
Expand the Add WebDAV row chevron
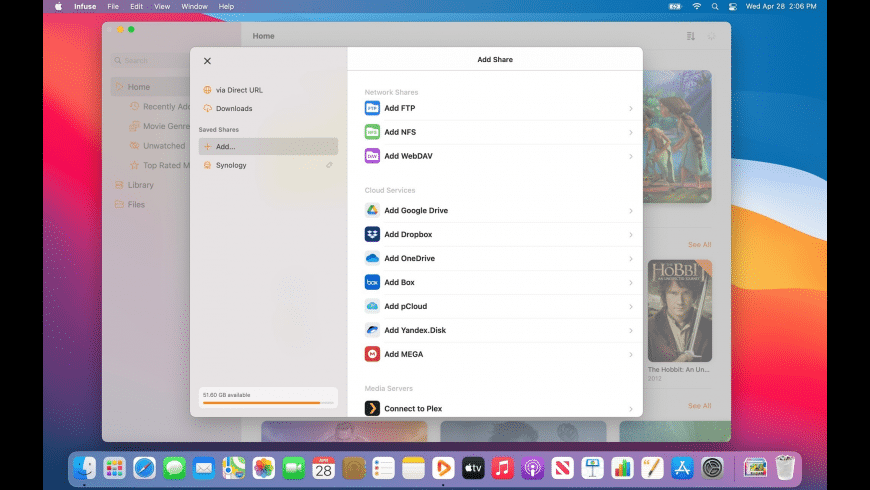click(631, 156)
